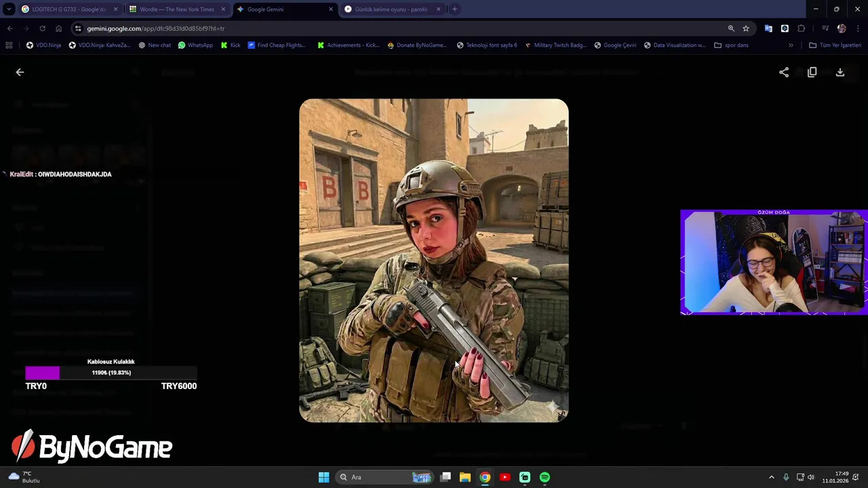Open Chrome from the taskbar
The height and width of the screenshot is (488, 868).
coord(485,477)
